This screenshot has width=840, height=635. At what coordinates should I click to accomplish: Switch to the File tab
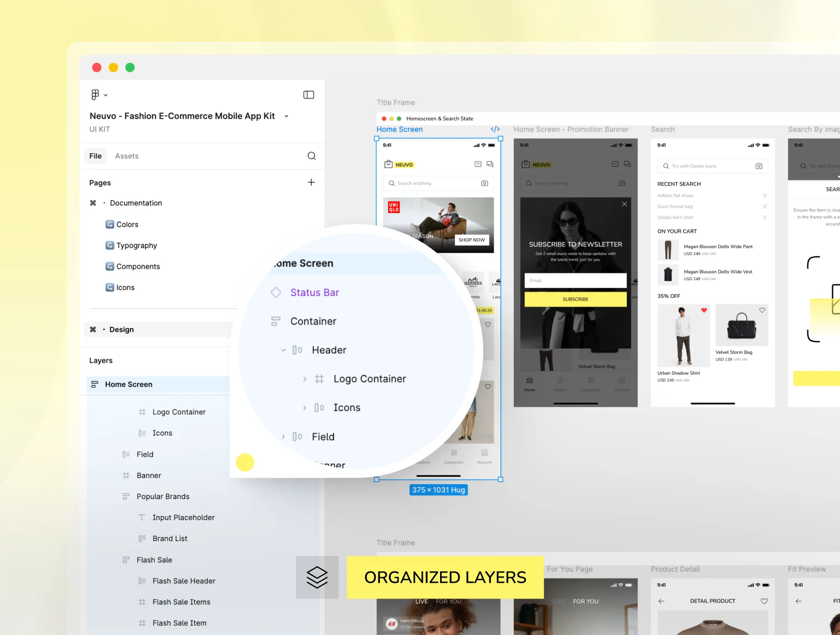pyautogui.click(x=96, y=156)
